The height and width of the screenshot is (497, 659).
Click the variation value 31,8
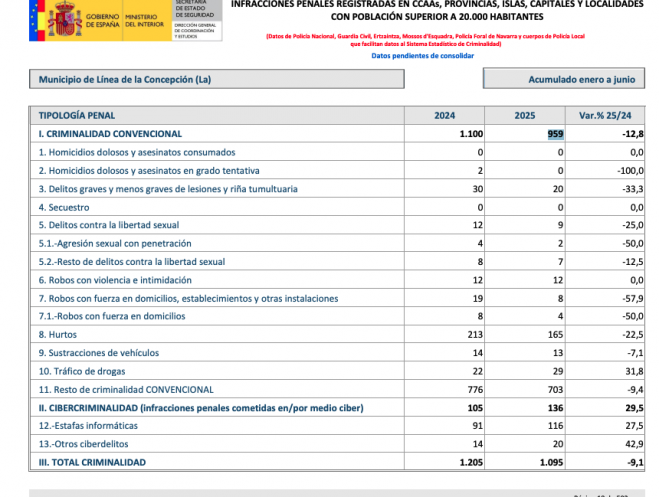pyautogui.click(x=634, y=371)
